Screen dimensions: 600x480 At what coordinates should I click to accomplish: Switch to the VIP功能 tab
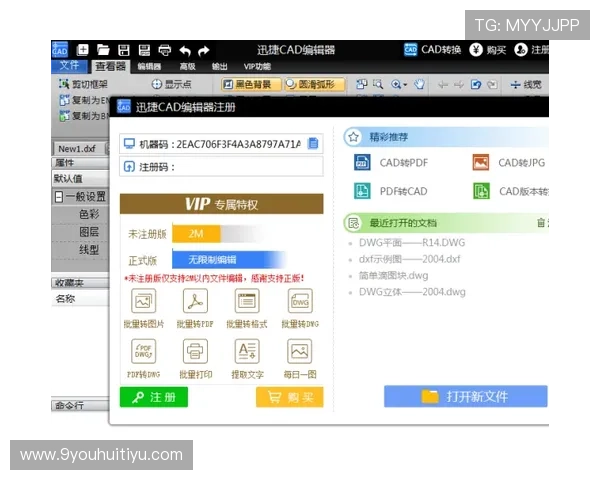coord(257,67)
